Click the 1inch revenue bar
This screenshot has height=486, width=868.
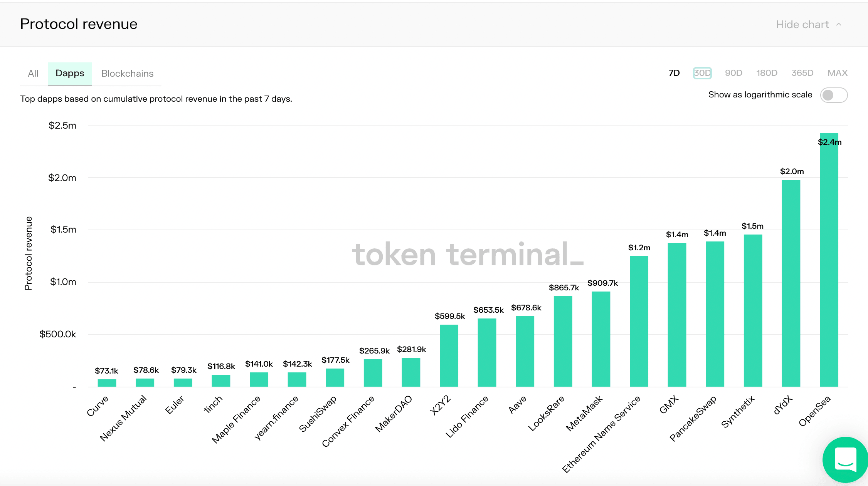(x=221, y=380)
